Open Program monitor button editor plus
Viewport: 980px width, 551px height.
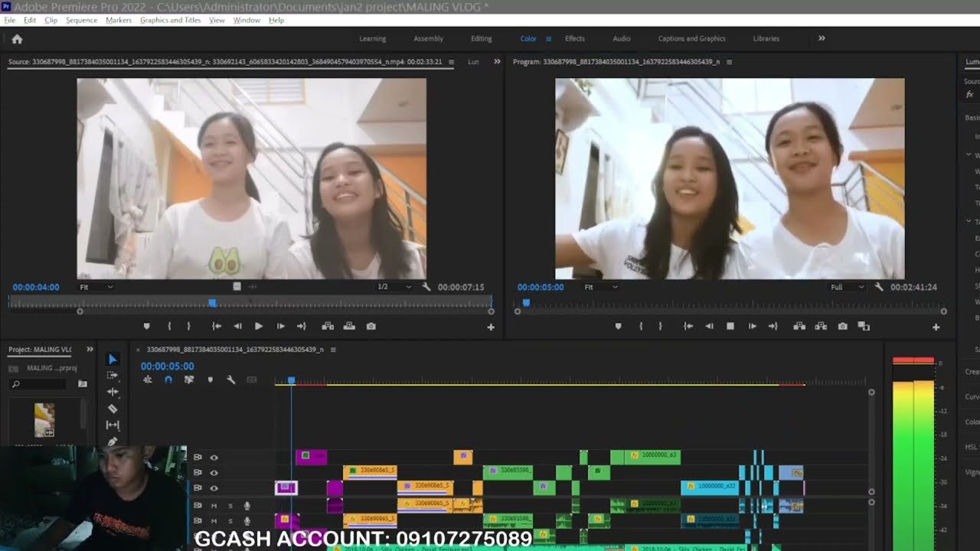[x=936, y=327]
